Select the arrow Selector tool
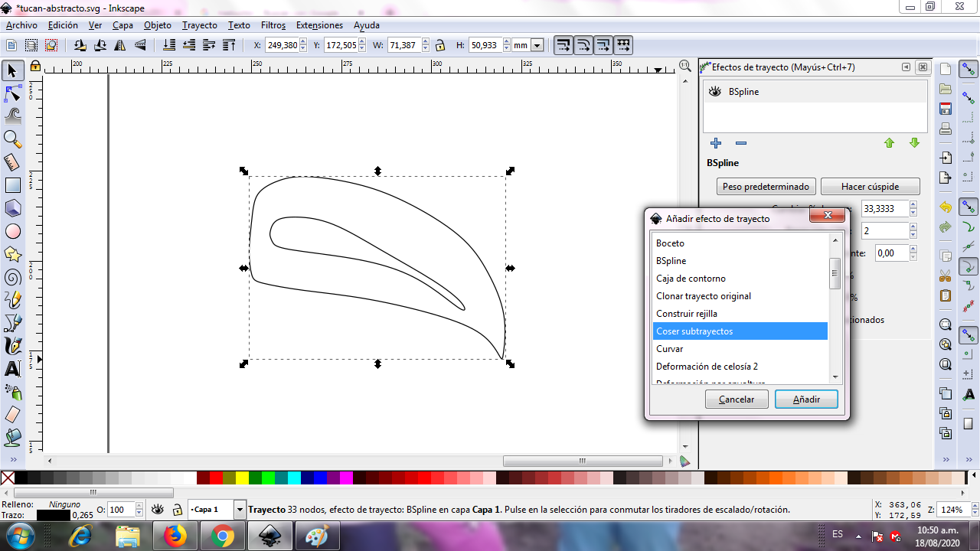Viewport: 980px width, 551px height. (12, 71)
